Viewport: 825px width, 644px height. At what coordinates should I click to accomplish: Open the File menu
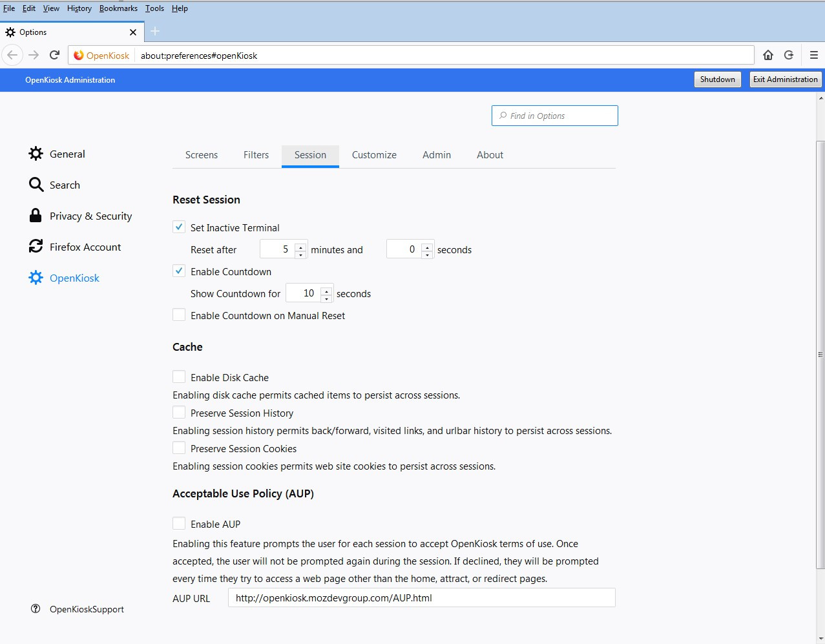point(9,8)
